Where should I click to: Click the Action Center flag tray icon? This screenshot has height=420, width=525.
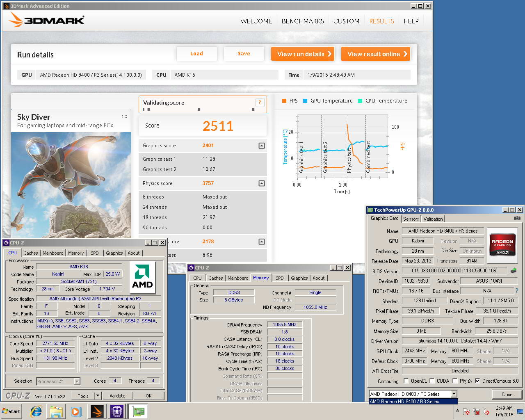click(466, 411)
